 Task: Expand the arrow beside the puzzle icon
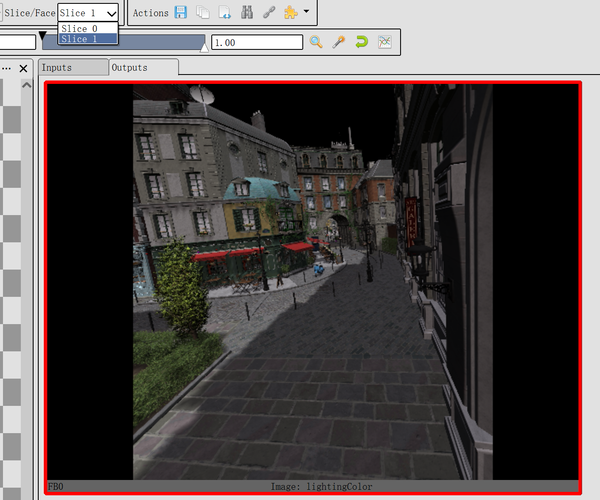tap(306, 11)
